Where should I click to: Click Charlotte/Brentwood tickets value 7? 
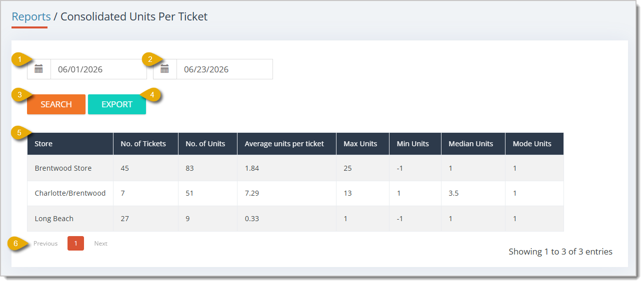tap(122, 193)
